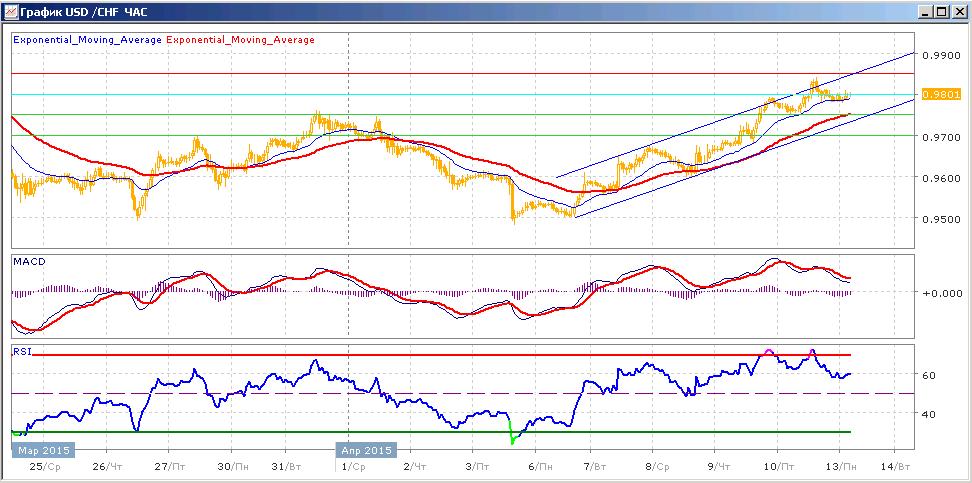
Task: Select the Mar 2015 month marker
Action: (x=43, y=450)
